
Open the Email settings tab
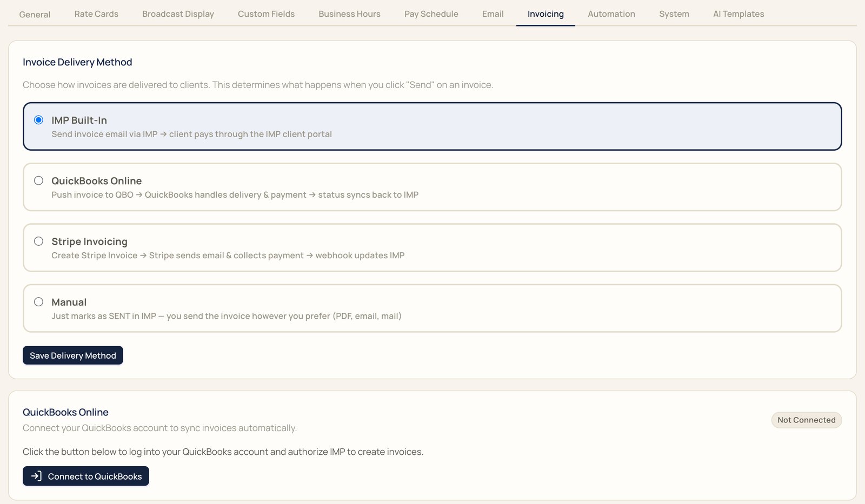click(493, 14)
